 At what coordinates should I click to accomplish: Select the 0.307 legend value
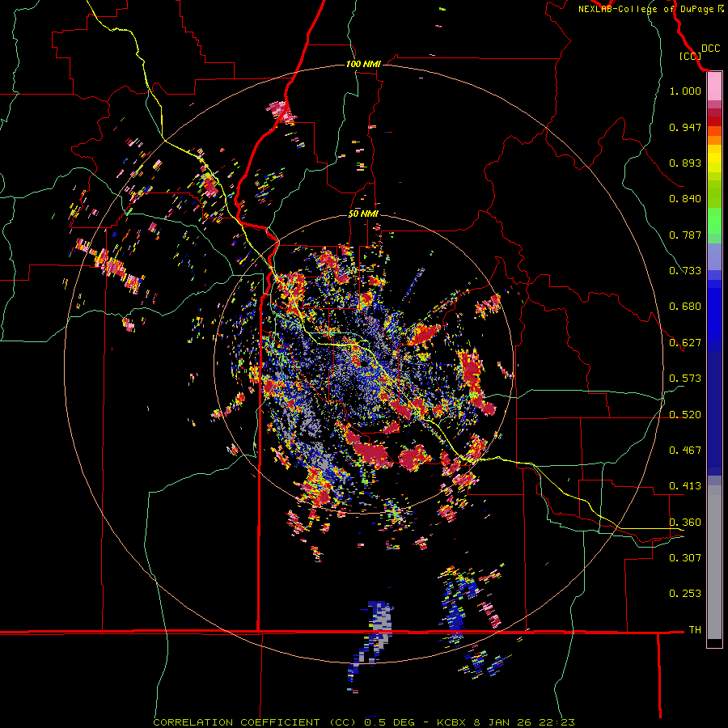click(685, 558)
